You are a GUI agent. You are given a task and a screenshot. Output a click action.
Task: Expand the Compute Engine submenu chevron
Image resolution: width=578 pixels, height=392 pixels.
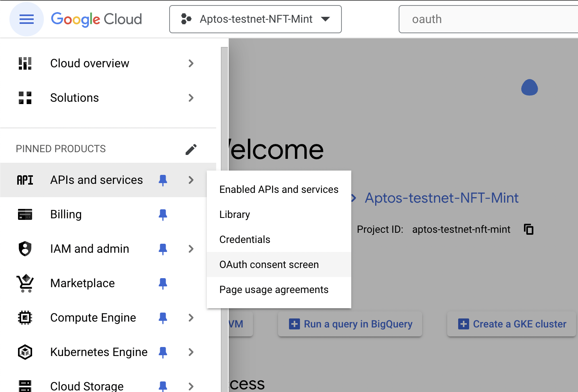coord(191,318)
